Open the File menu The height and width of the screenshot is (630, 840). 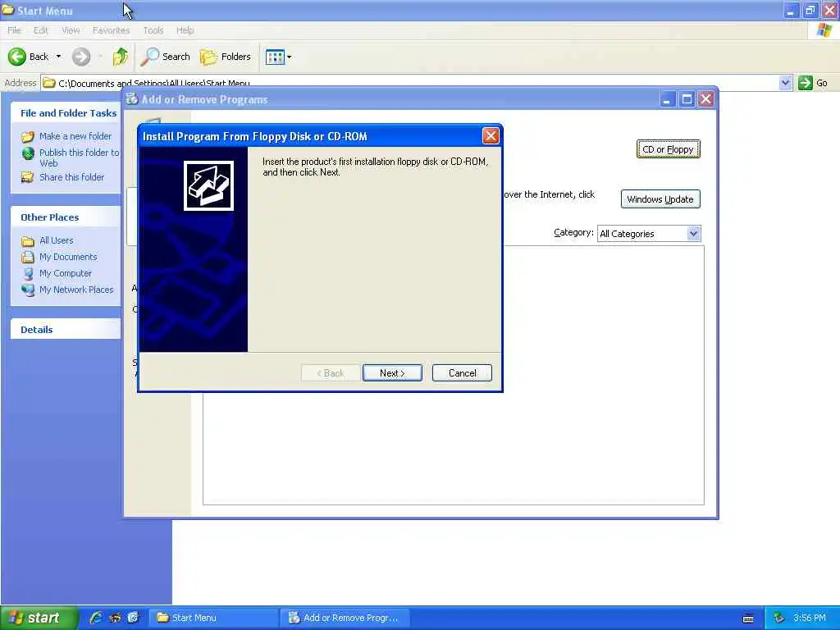(x=14, y=30)
